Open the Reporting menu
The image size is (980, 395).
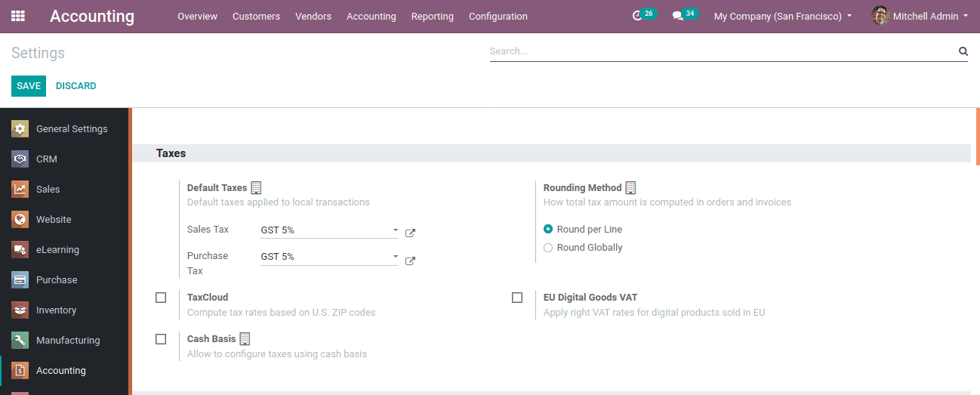pyautogui.click(x=433, y=16)
